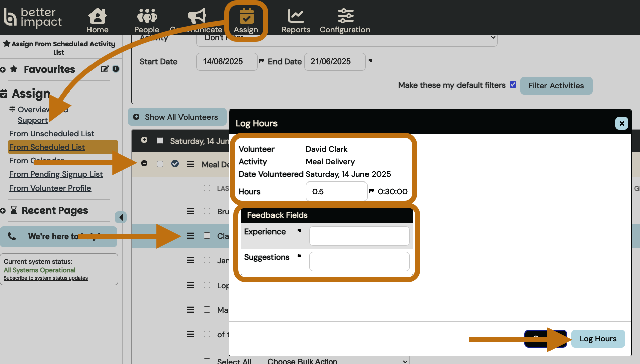Collapse the left sidebar arrow
640x364 pixels.
click(121, 217)
